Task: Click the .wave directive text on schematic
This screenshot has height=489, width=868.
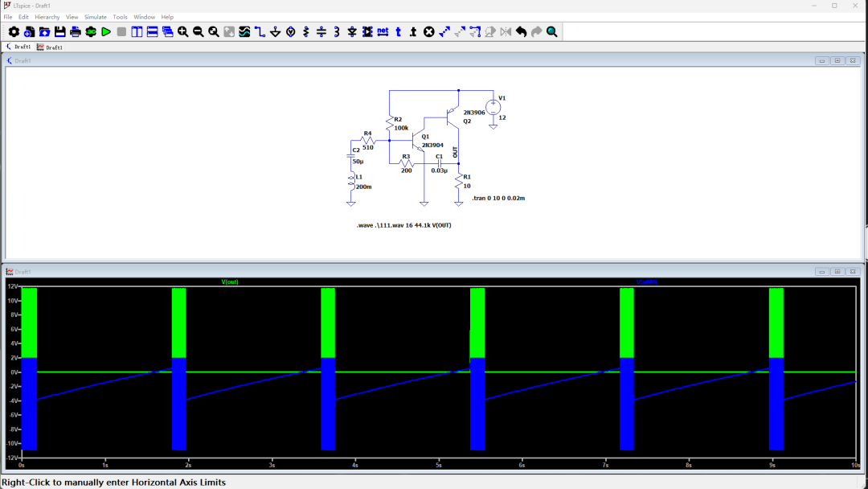Action: coord(404,225)
